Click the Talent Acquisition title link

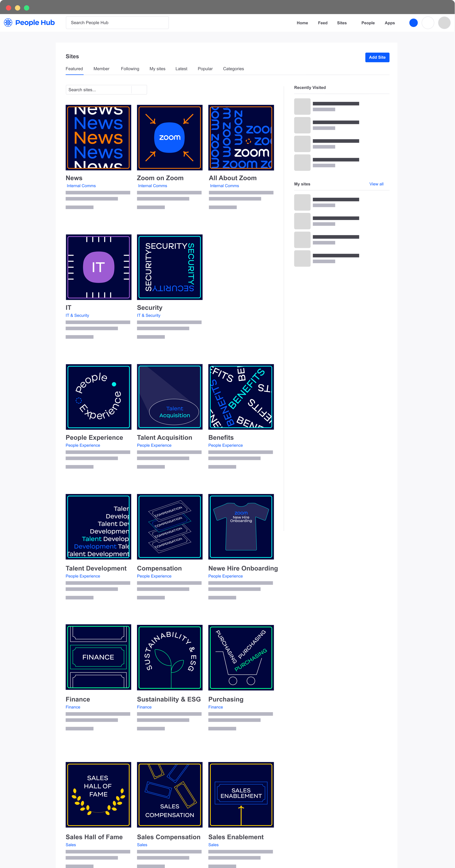click(x=165, y=437)
